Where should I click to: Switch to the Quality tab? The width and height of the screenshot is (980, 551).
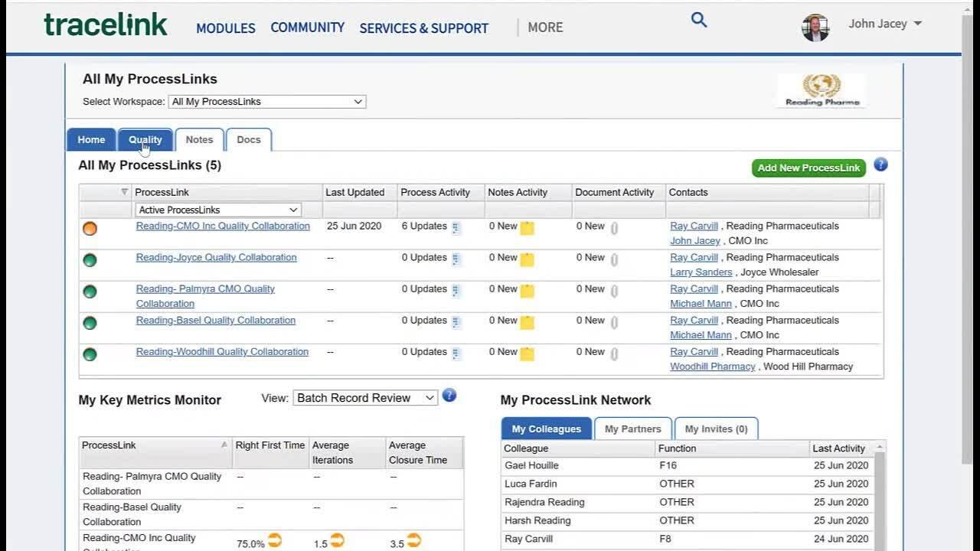coord(145,140)
